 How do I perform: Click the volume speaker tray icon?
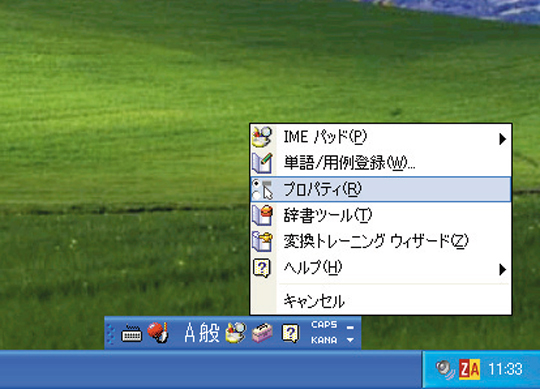pos(445,370)
